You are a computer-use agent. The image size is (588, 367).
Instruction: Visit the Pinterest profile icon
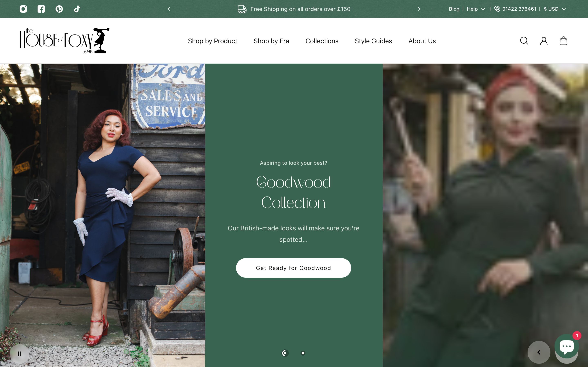click(59, 9)
